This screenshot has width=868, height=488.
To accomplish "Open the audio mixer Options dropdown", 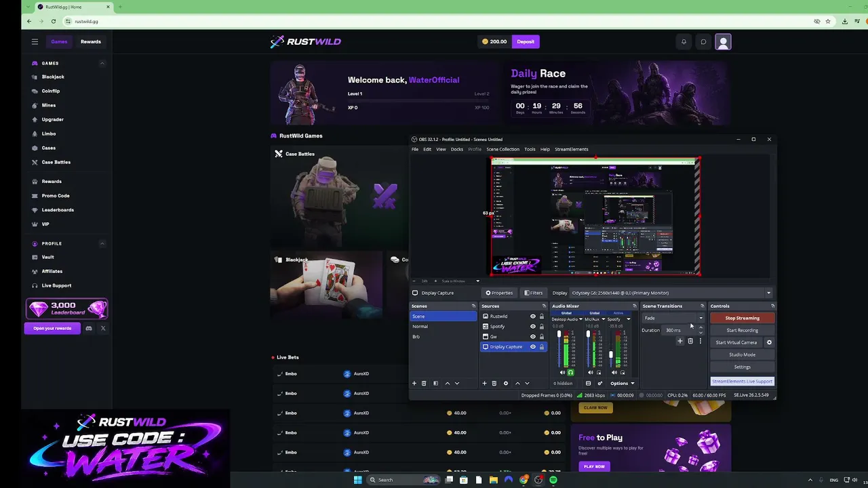I will (x=622, y=384).
